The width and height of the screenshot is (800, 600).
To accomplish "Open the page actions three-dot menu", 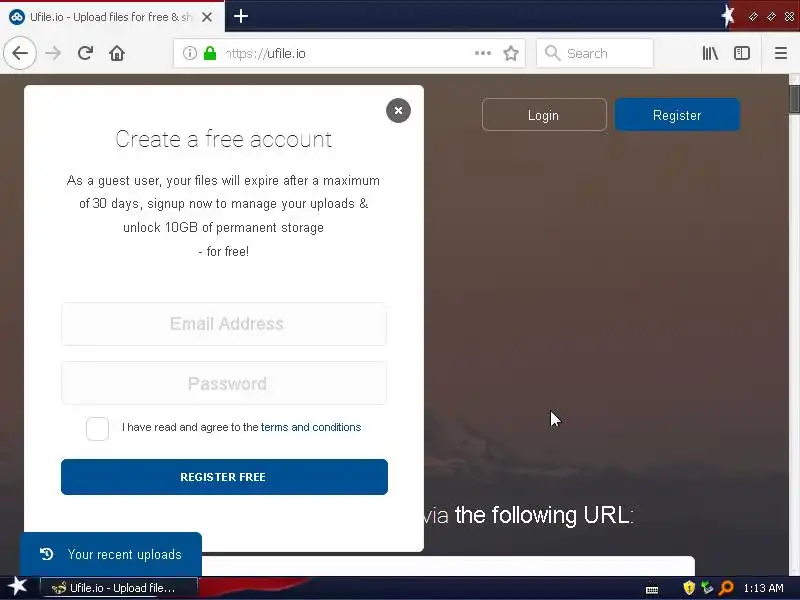I will (x=483, y=53).
